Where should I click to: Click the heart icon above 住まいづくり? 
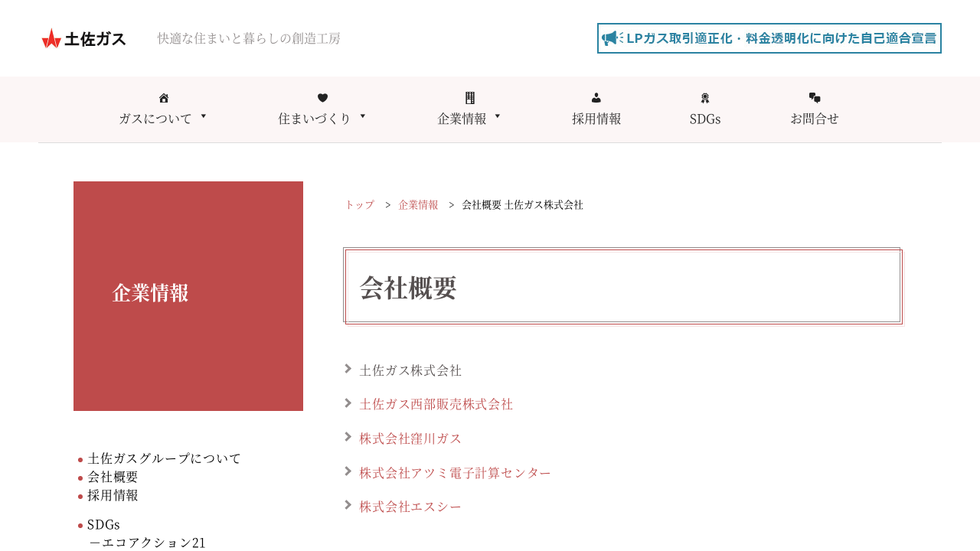(322, 98)
